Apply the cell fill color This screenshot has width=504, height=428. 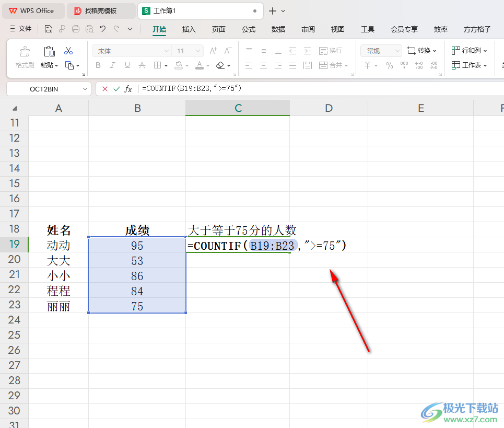[x=179, y=65]
